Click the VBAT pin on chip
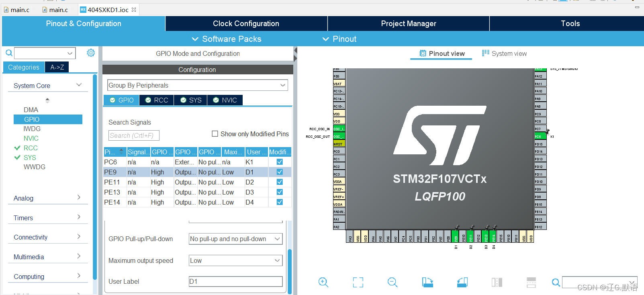The image size is (644, 295). click(x=339, y=84)
